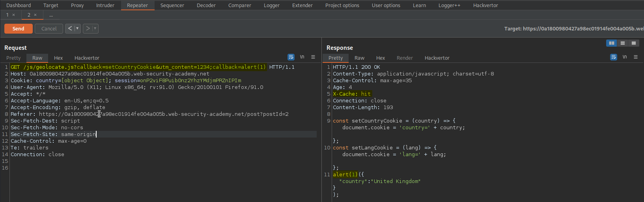Click HTTP/1.1 200 OK status line
The width and height of the screenshot is (644, 202).
pos(357,67)
